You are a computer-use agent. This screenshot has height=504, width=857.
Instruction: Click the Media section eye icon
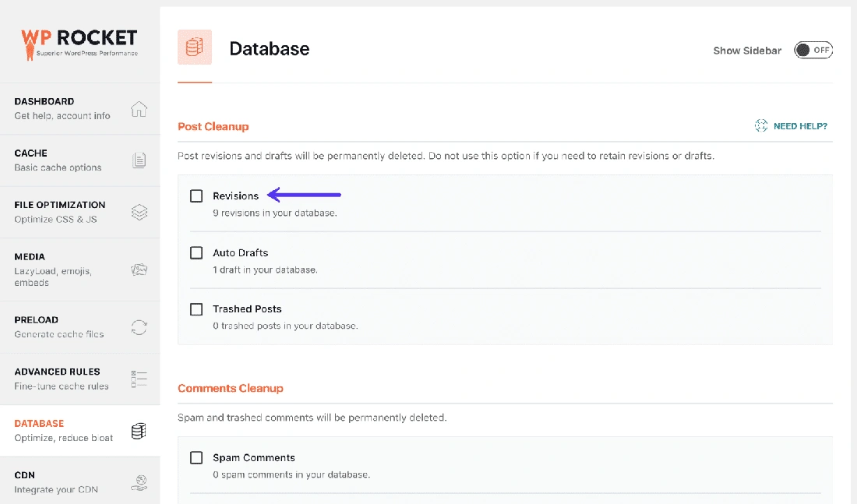click(139, 269)
